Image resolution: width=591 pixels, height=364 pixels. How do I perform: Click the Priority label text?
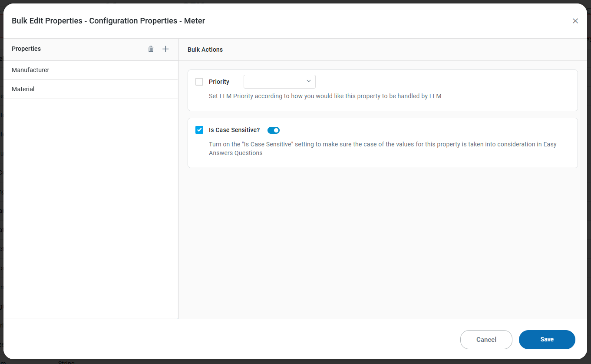[219, 82]
